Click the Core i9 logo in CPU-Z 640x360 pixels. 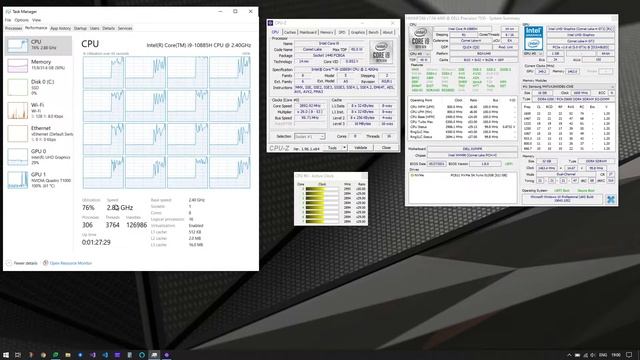coord(381,52)
